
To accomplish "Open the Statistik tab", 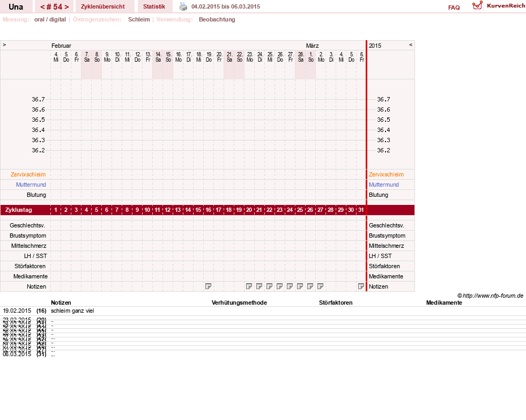I will (154, 6).
